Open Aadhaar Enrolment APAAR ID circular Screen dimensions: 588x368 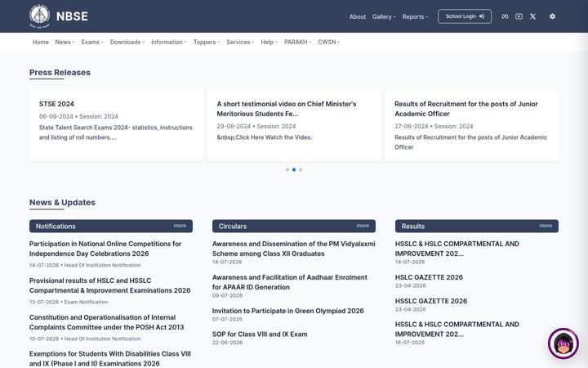290,282
